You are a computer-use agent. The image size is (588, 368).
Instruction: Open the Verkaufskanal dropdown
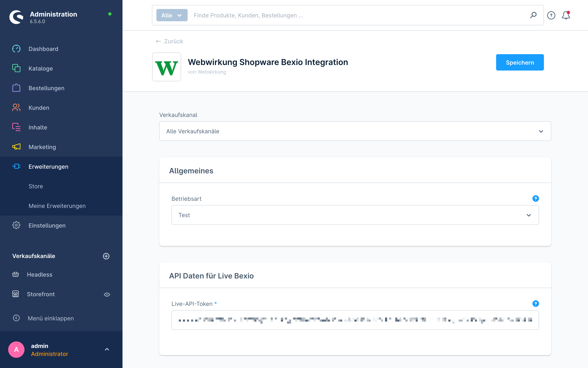[355, 131]
